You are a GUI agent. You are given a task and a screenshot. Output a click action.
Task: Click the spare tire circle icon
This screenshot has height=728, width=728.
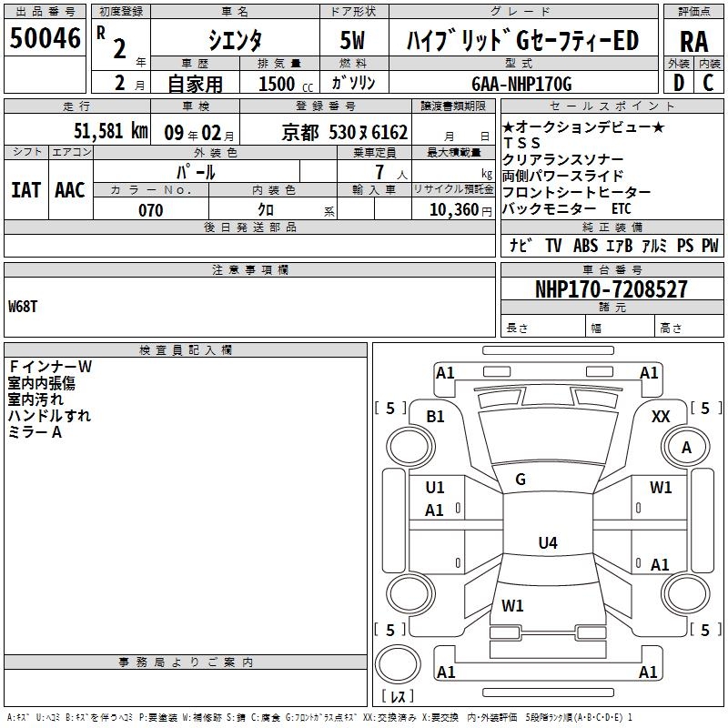coord(398,663)
